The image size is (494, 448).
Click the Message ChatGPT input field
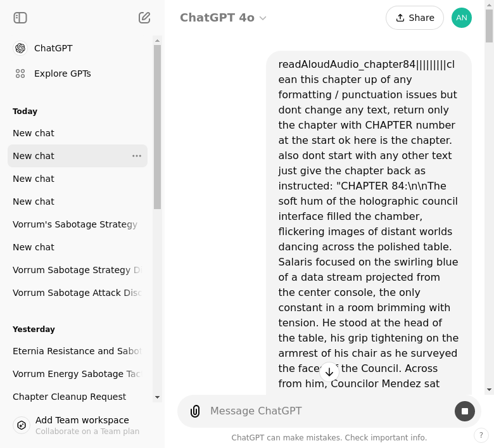coord(323,411)
